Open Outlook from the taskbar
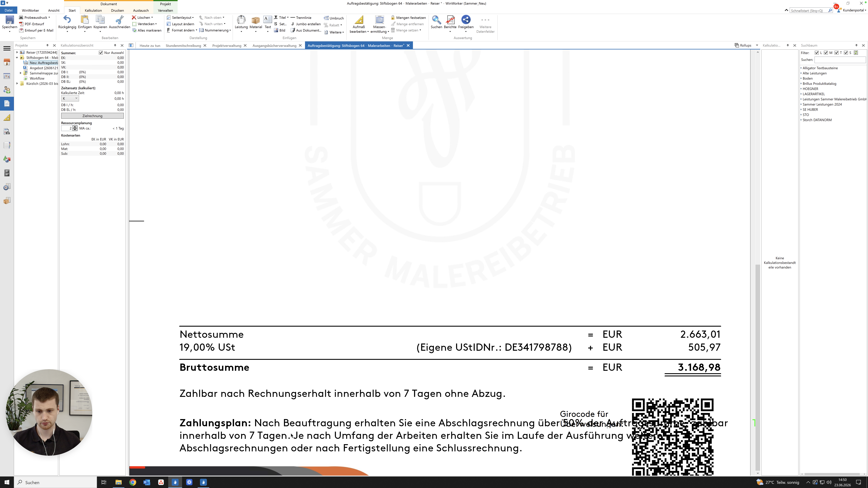868x488 pixels. pyautogui.click(x=147, y=482)
